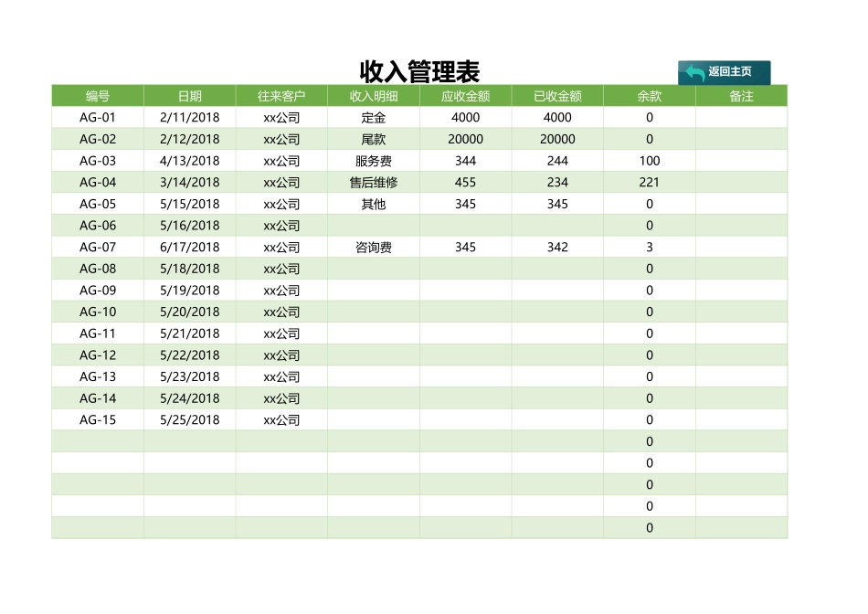Click xx公司 in the AG-01 row
This screenshot has height=614, width=868.
281,117
